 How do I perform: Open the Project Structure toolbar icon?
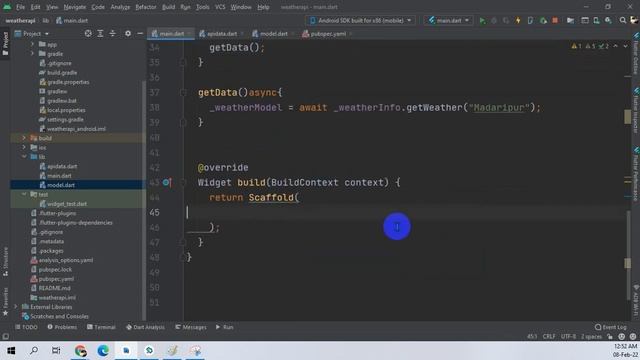click(x=570, y=20)
